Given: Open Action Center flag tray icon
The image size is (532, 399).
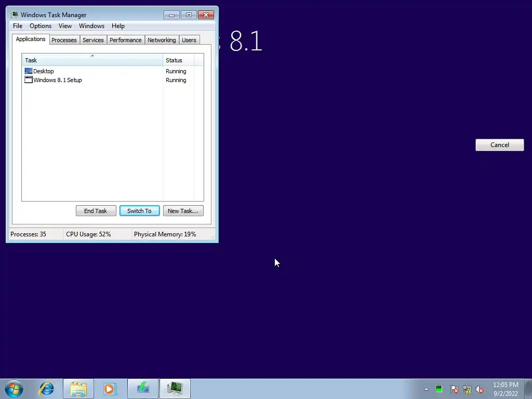Looking at the screenshot, I should click(454, 389).
